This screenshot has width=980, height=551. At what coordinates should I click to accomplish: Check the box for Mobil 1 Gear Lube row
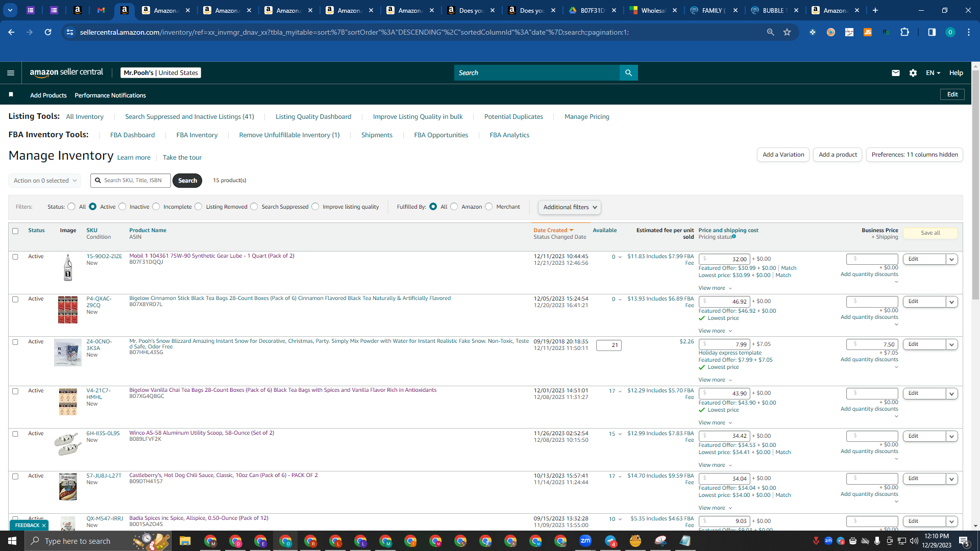[x=15, y=257]
